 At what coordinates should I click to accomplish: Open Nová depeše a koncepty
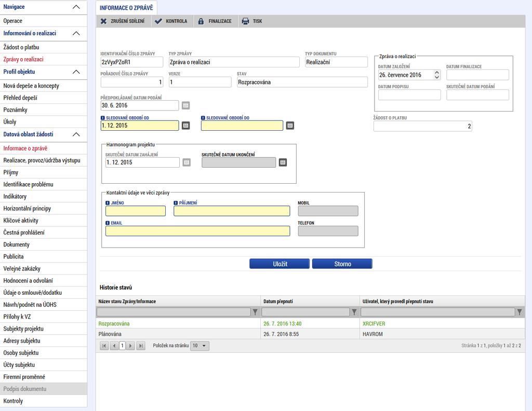tap(44, 86)
